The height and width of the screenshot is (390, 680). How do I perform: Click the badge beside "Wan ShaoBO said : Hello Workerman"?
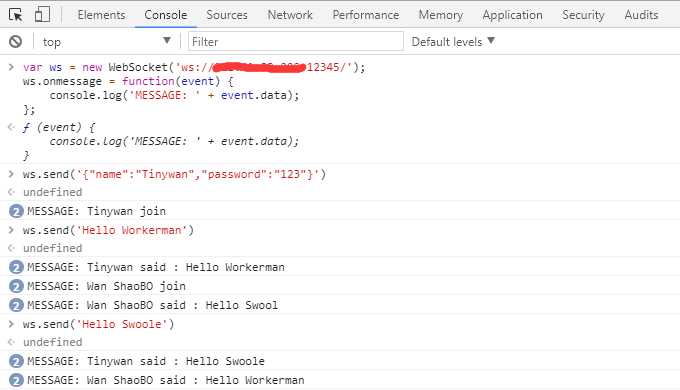[x=16, y=380]
